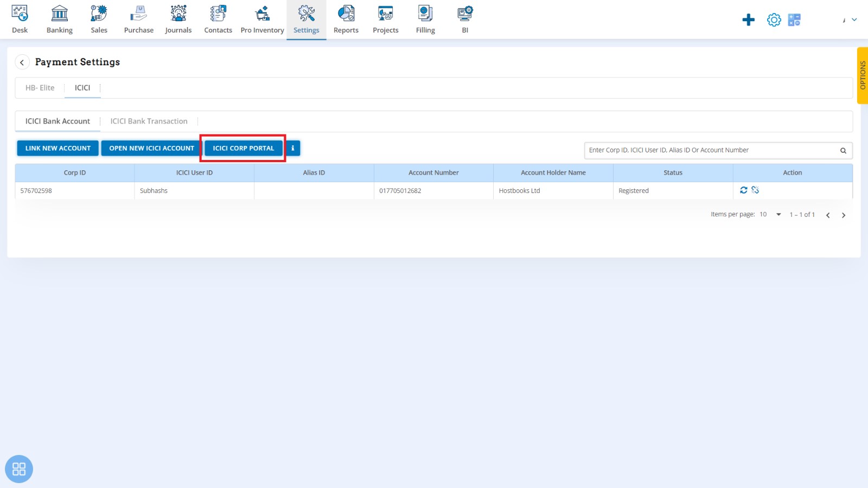
Task: Select the ICICI tab
Action: tap(82, 88)
